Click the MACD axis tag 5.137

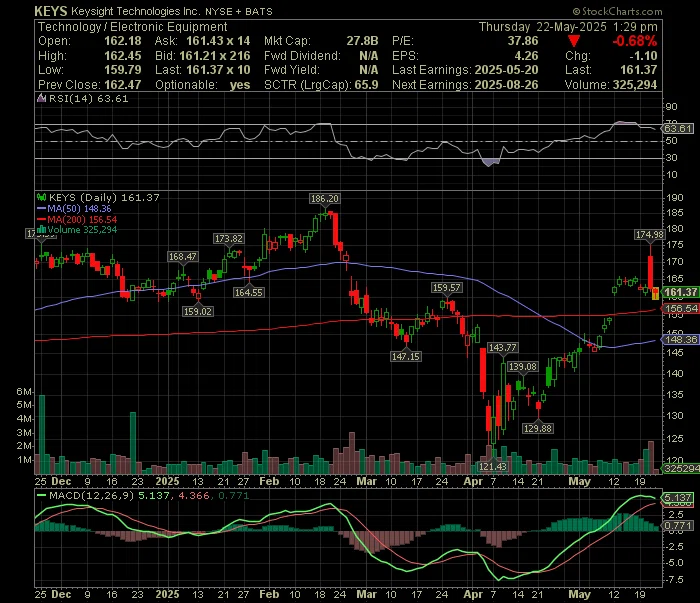[678, 498]
